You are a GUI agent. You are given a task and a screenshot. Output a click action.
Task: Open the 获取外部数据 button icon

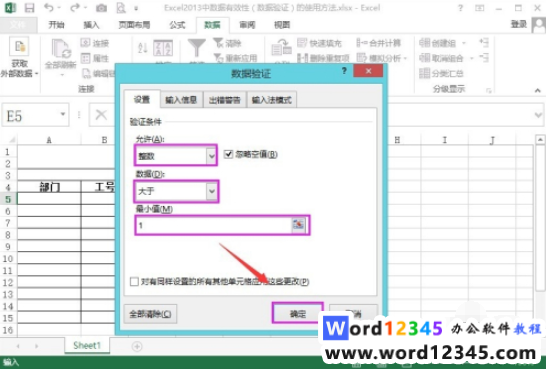pyautogui.click(x=19, y=46)
